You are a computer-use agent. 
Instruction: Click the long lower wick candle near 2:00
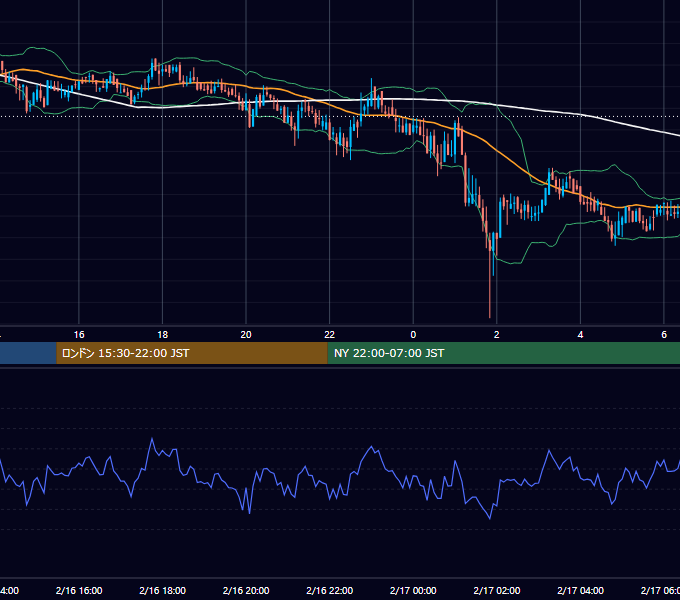point(490,277)
